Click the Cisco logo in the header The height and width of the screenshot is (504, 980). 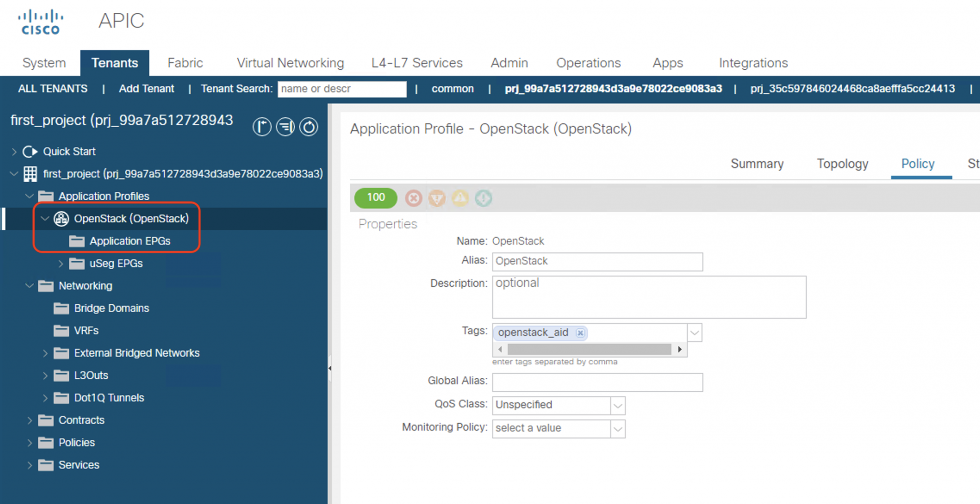point(40,21)
